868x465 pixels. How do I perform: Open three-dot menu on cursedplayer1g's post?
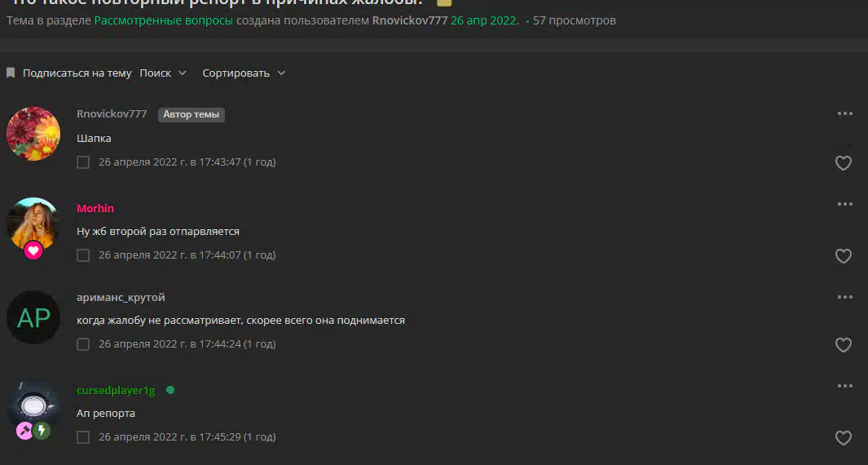point(844,386)
